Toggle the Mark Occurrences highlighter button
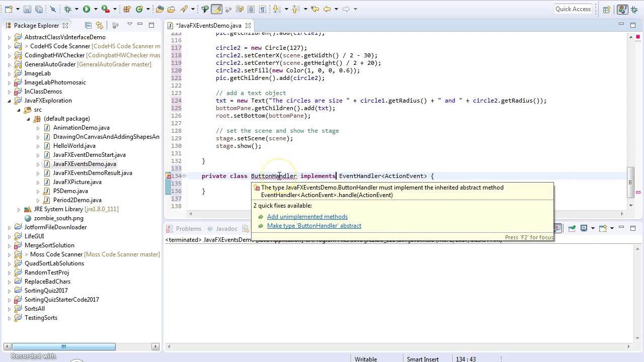Image resolution: width=644 pixels, height=362 pixels. [217, 9]
